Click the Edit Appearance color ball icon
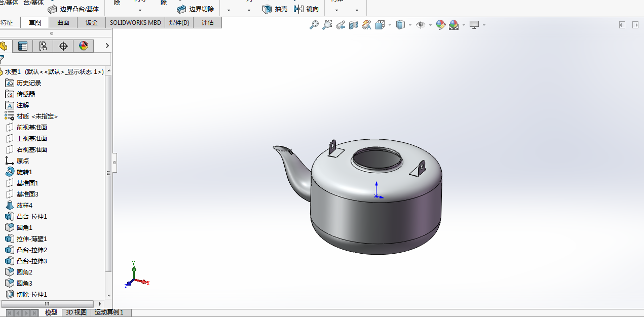 tap(440, 25)
